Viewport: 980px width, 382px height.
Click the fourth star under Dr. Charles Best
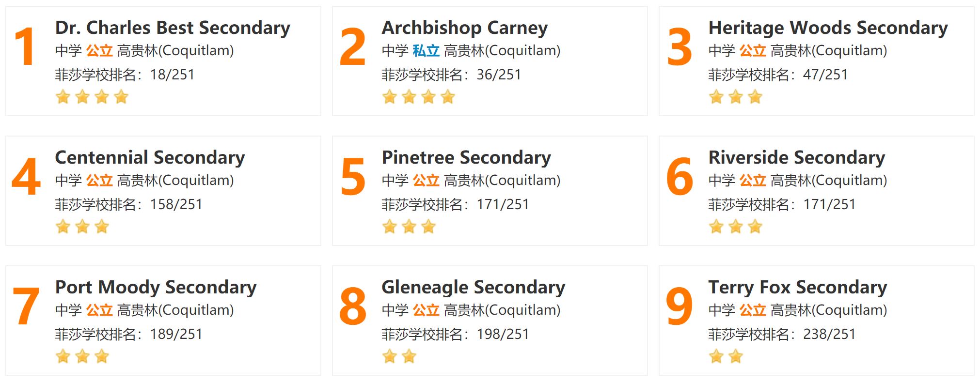(121, 97)
